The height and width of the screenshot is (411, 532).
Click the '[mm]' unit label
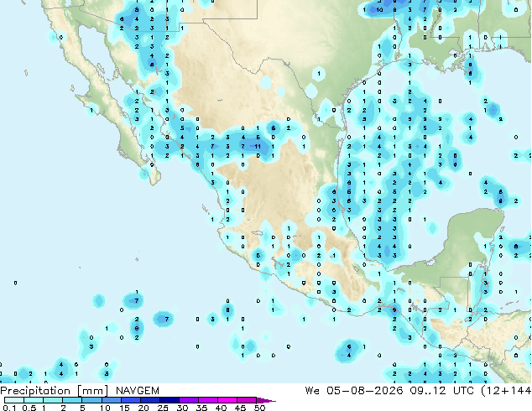pos(92,391)
